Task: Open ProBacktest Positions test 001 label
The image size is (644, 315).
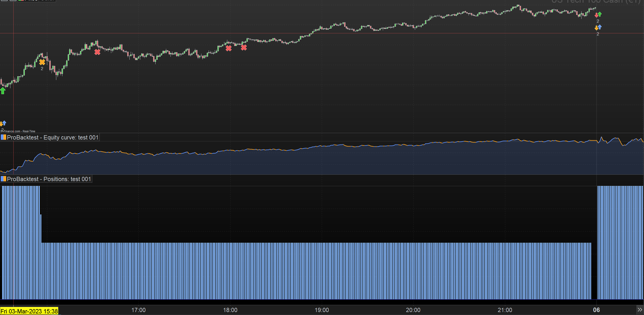Action: (x=49, y=179)
